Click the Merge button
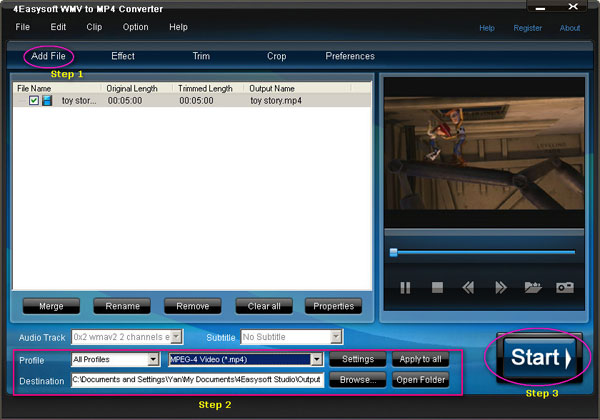The image size is (600, 420). 51,306
